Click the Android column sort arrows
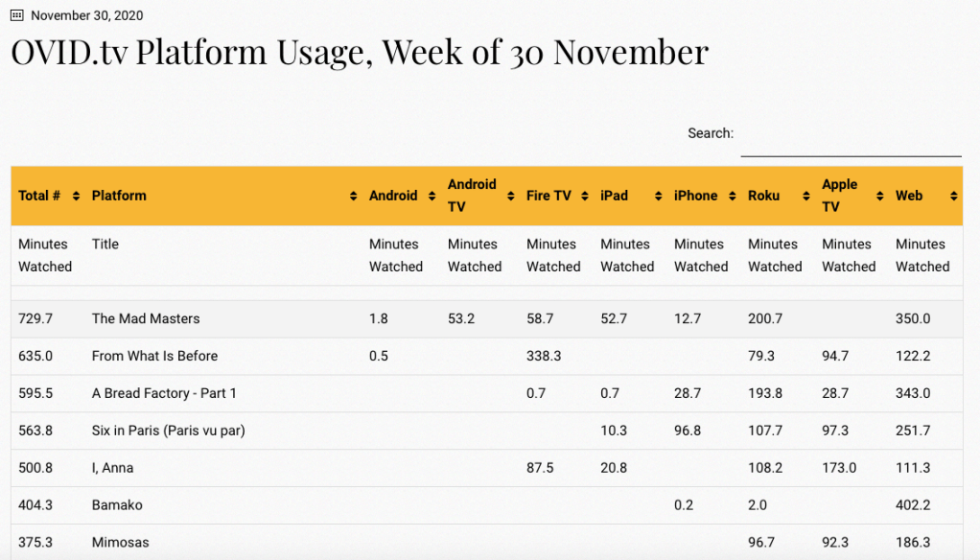Viewport: 980px width, 560px height. point(432,197)
